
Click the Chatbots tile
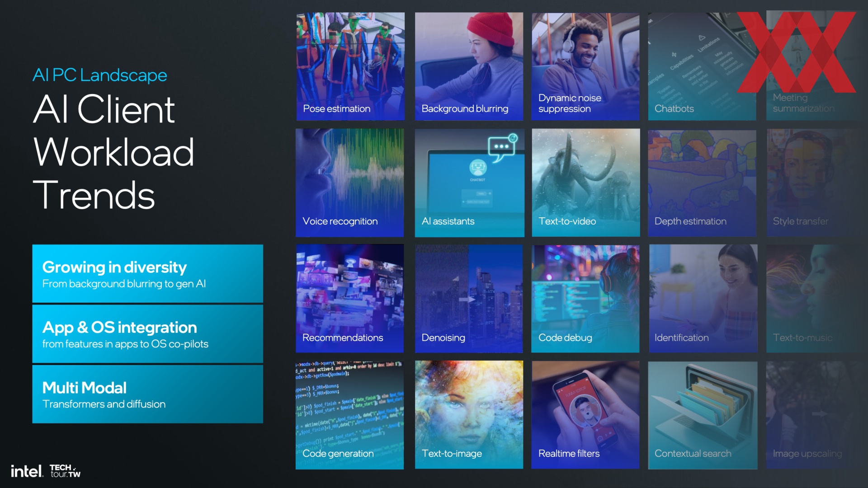702,66
